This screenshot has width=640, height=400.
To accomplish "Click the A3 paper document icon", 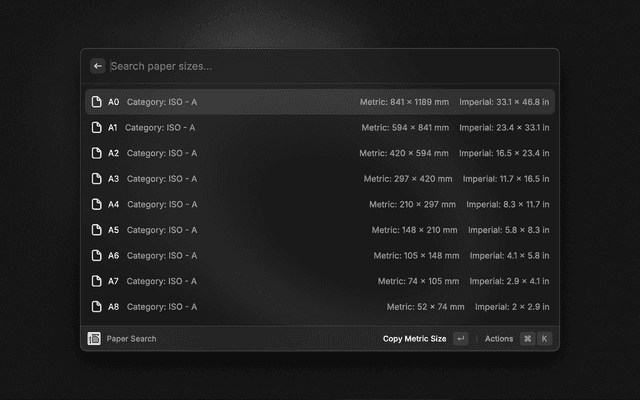I will [97, 179].
